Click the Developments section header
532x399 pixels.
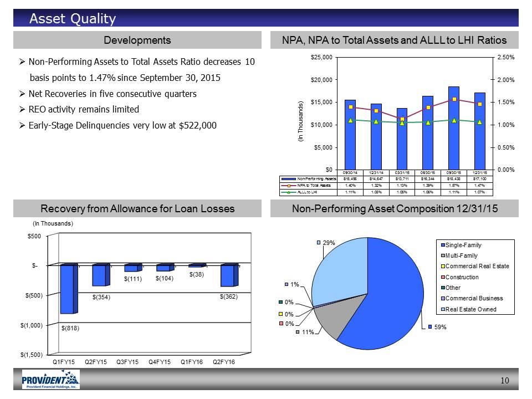click(x=137, y=40)
